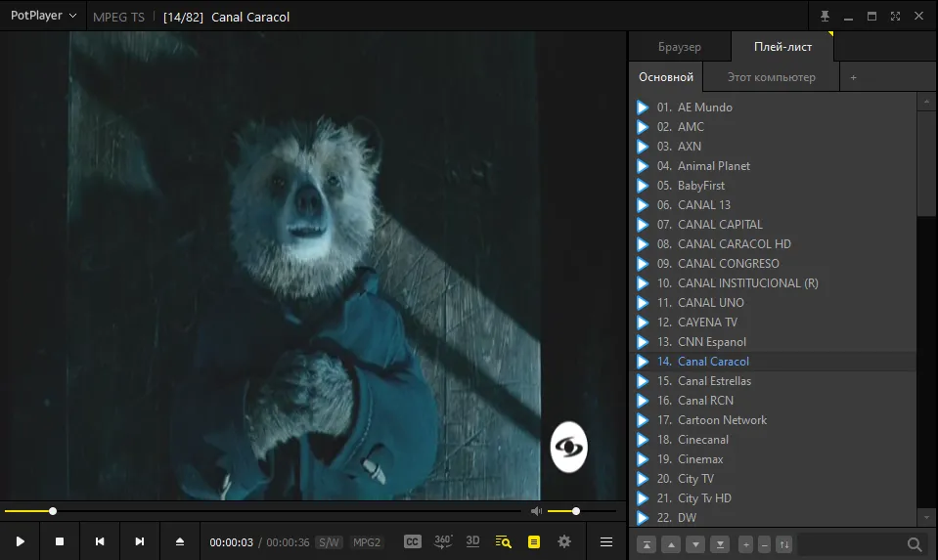Click the playlist search input field
This screenshot has height=560, width=938.
click(852, 544)
